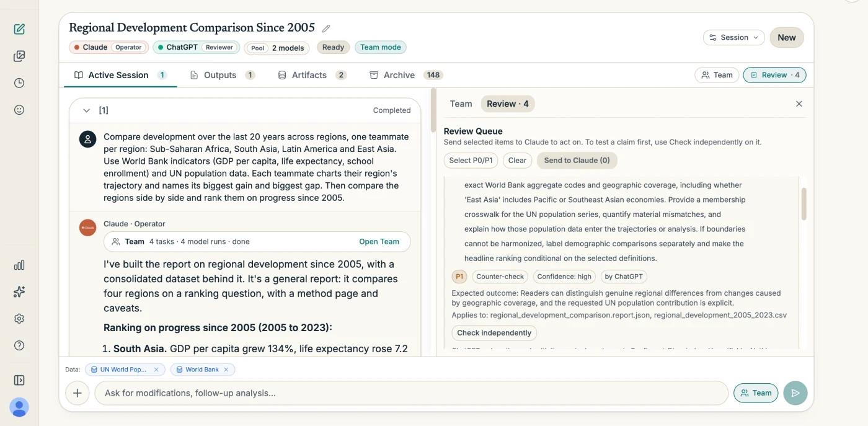Select the Team tab in the side panel
This screenshot has width=868, height=426.
click(x=461, y=104)
